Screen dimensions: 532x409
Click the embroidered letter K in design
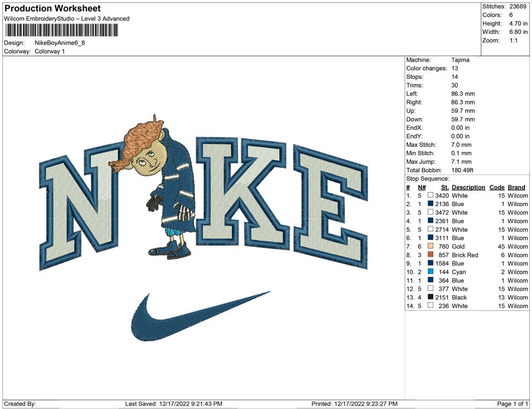coord(243,193)
